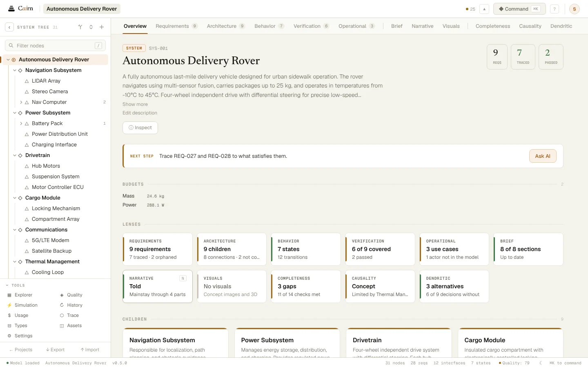Click the Ask AI button
588x368 pixels.
pos(543,156)
